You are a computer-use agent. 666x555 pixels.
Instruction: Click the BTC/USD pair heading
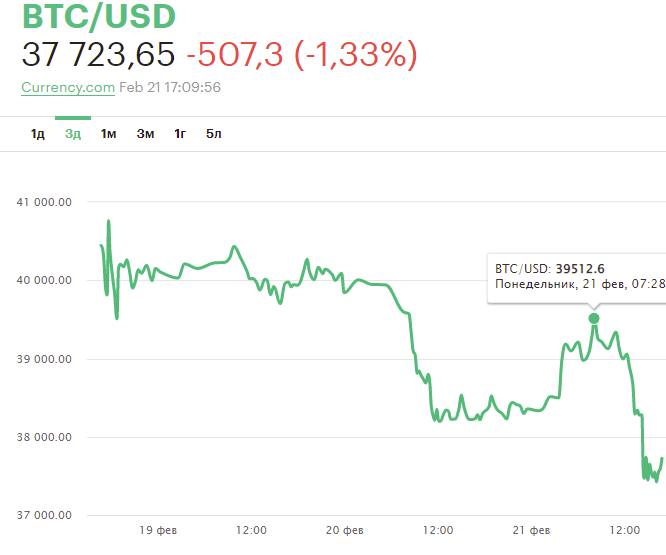click(99, 16)
